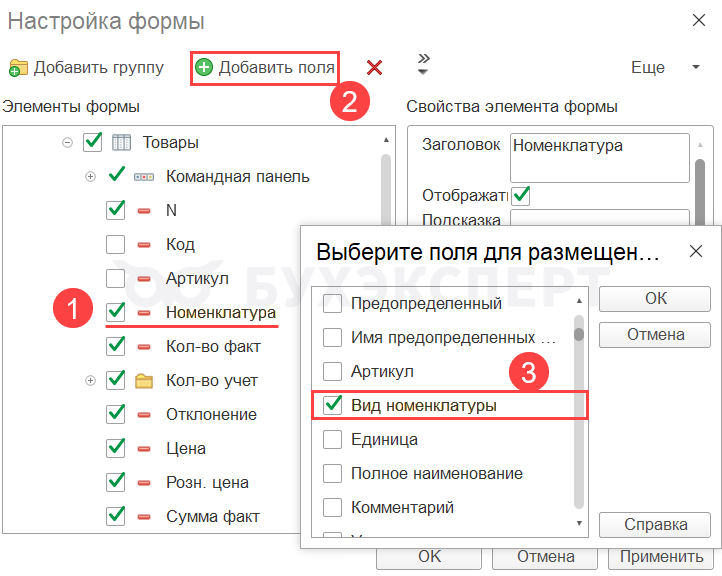Viewport: 722px width, 576px height.
Task: Click the Заголовок text input field
Action: (599, 158)
